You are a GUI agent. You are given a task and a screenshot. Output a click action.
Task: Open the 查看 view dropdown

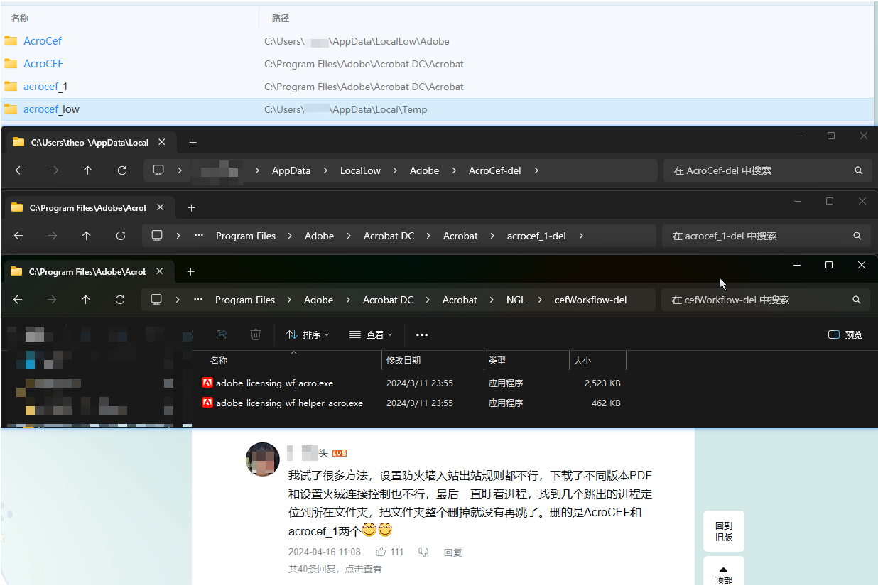pyautogui.click(x=371, y=334)
